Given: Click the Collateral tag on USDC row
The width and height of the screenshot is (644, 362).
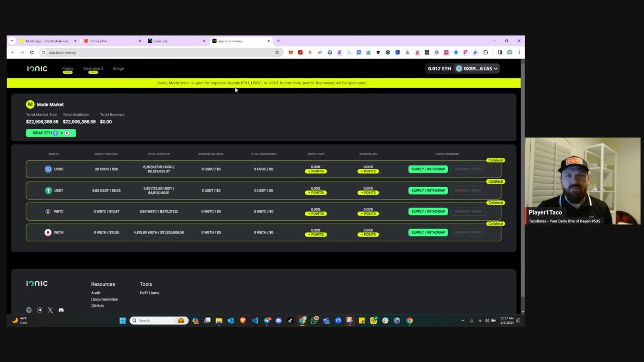Looking at the screenshot, I should click(x=495, y=160).
